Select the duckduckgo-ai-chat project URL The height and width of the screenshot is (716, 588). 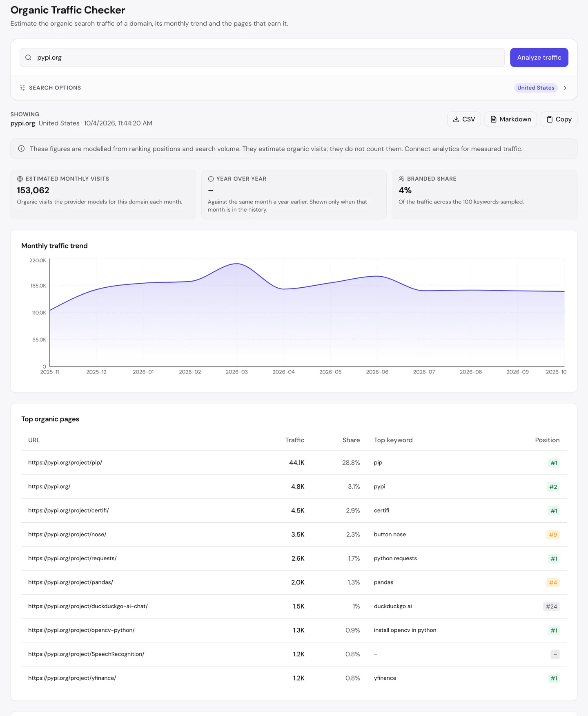(x=88, y=606)
